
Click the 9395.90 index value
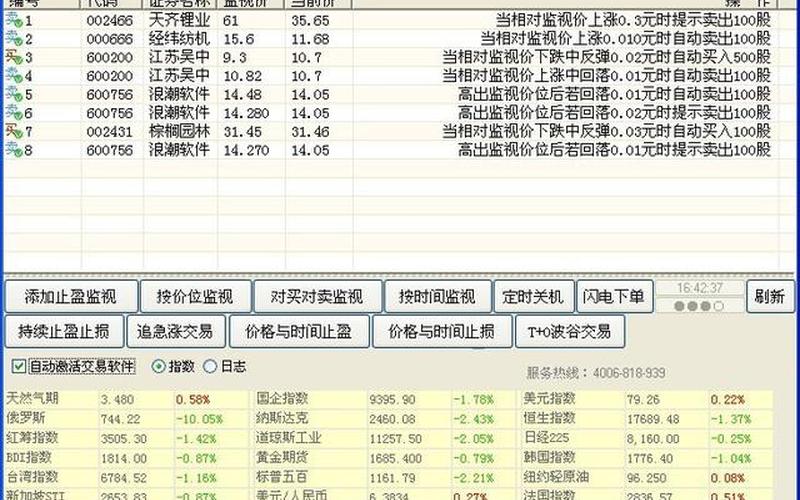click(392, 399)
